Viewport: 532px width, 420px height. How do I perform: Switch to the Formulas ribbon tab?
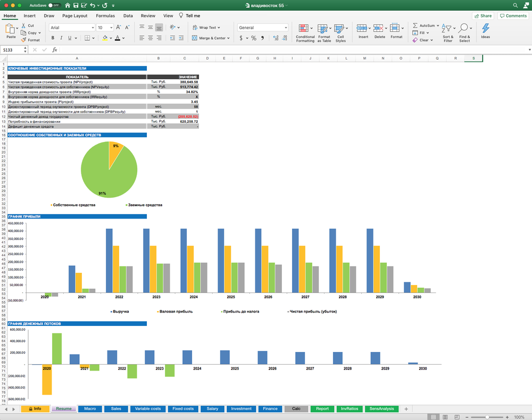click(x=105, y=16)
